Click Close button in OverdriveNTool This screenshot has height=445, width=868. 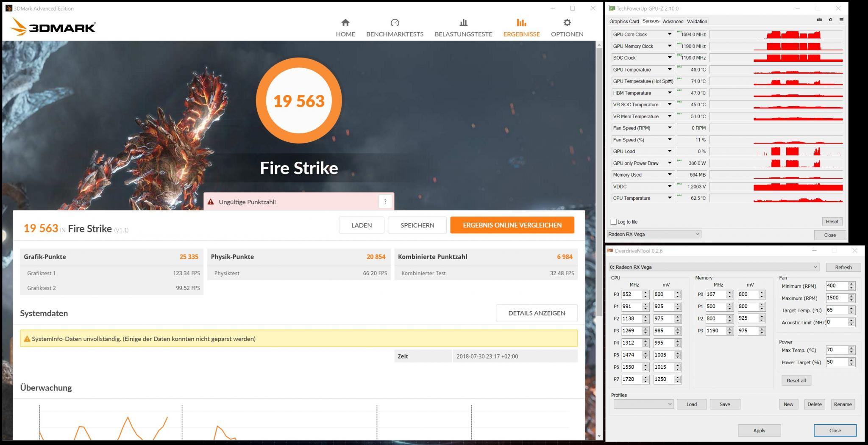point(835,431)
